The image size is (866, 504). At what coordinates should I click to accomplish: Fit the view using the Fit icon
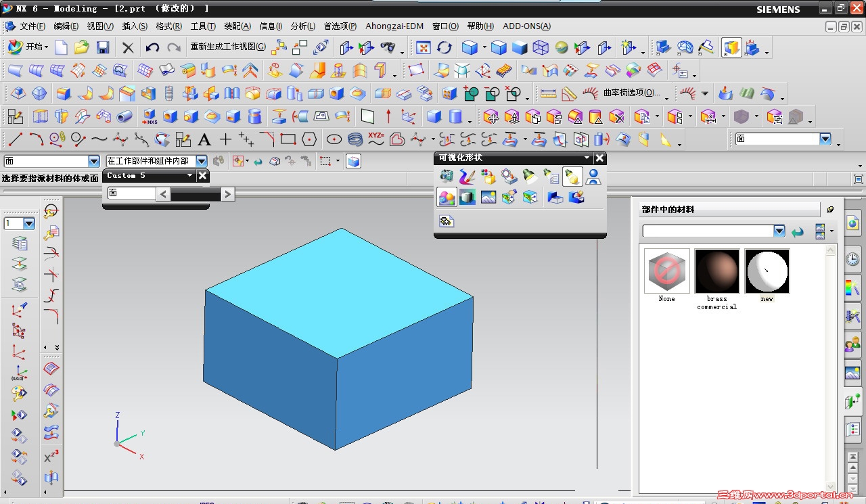[x=424, y=47]
